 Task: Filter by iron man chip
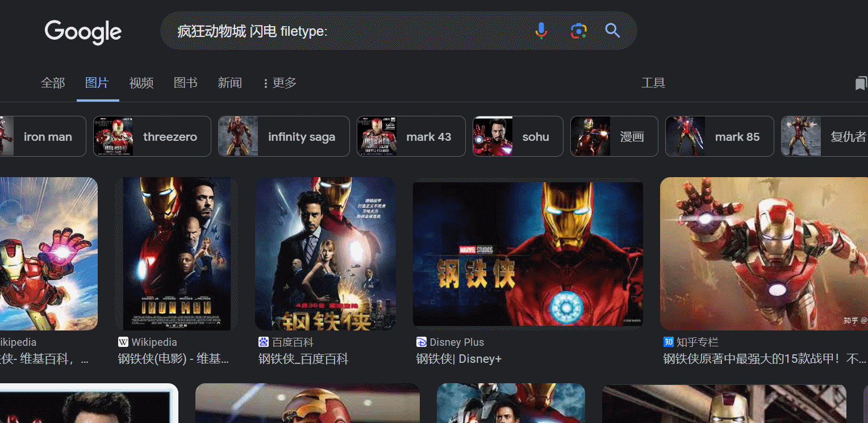coord(43,136)
